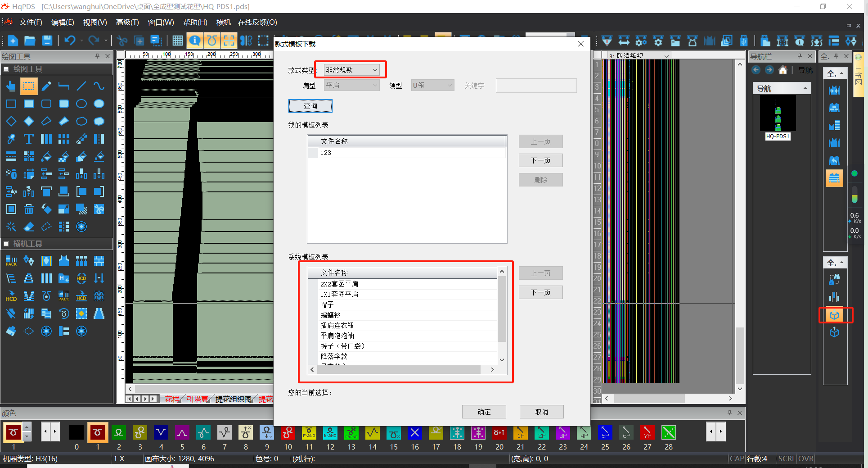This screenshot has height=468, width=868.
Task: Select the filled diamond shape tool
Action: pyautogui.click(x=29, y=121)
